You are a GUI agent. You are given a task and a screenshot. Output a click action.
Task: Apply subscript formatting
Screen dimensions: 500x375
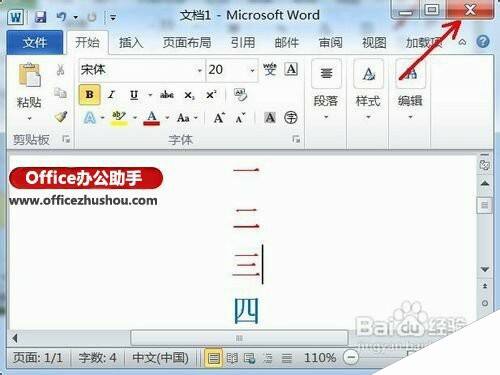(x=189, y=95)
